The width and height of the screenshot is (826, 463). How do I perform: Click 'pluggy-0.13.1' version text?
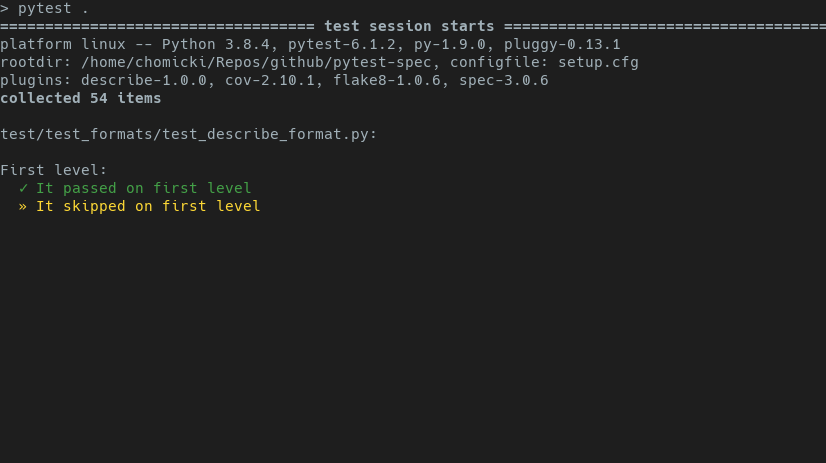click(x=563, y=44)
